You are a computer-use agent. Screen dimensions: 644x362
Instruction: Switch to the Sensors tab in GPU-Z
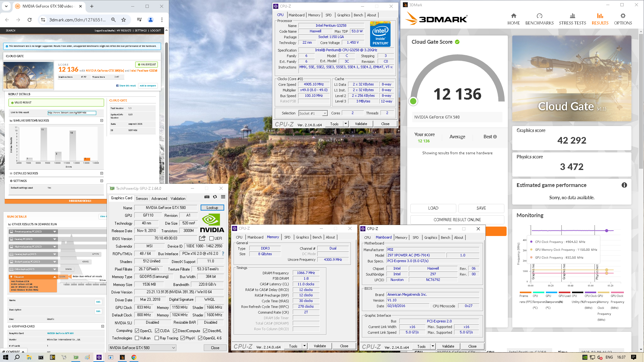pos(142,198)
